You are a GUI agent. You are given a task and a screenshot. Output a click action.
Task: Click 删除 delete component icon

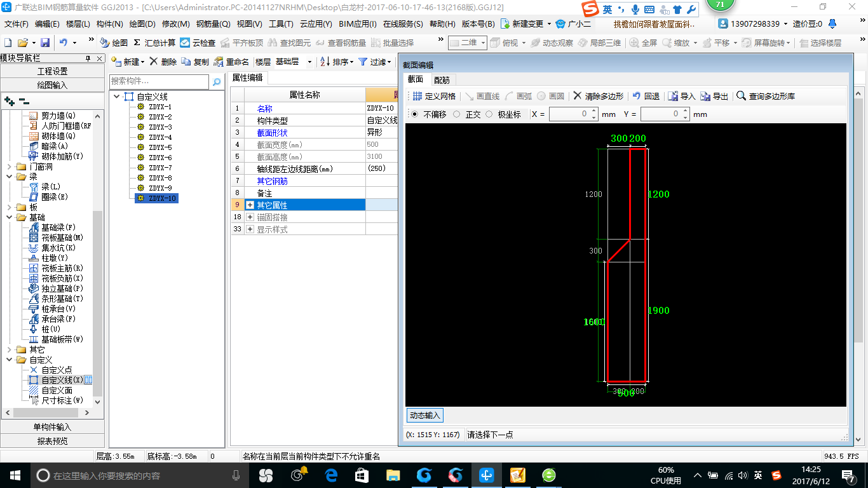pyautogui.click(x=163, y=62)
